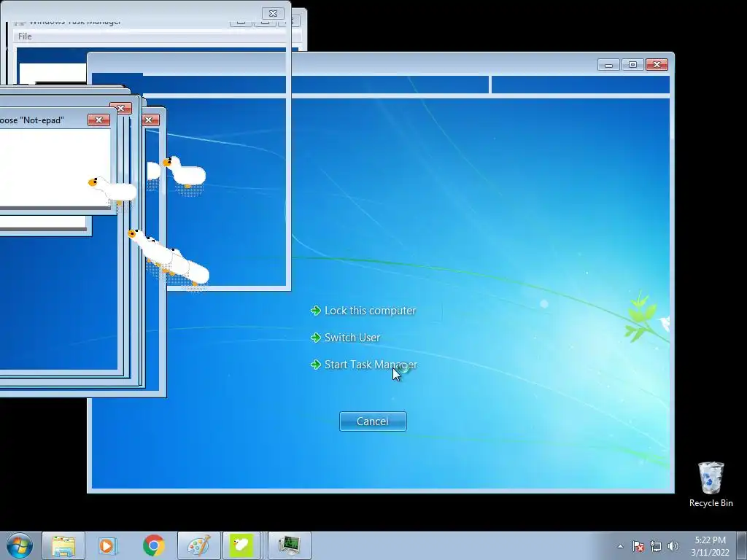Viewport: 747px width, 560px height.
Task: Click the Cancel button
Action: 373,421
